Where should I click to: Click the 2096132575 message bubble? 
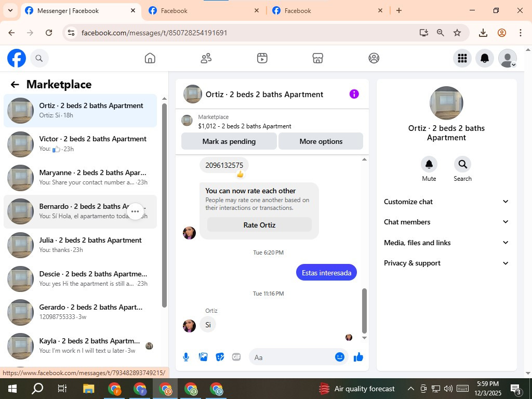224,165
